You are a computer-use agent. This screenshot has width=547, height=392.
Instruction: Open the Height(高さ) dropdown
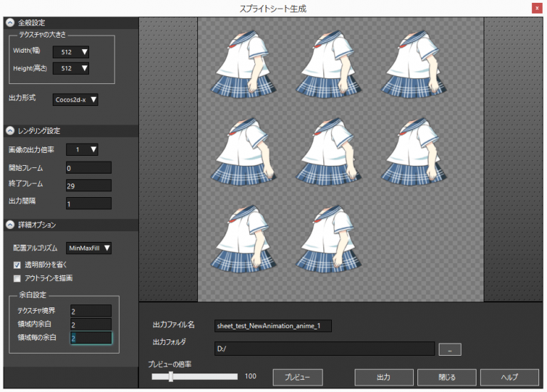point(72,68)
